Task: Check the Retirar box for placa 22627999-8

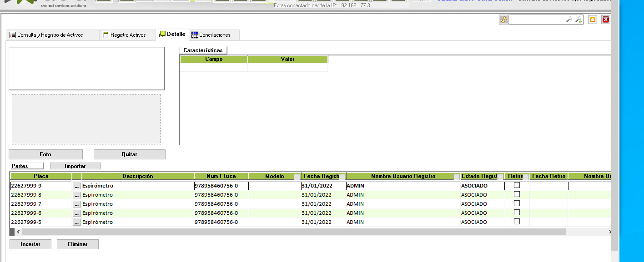Action: click(x=517, y=194)
